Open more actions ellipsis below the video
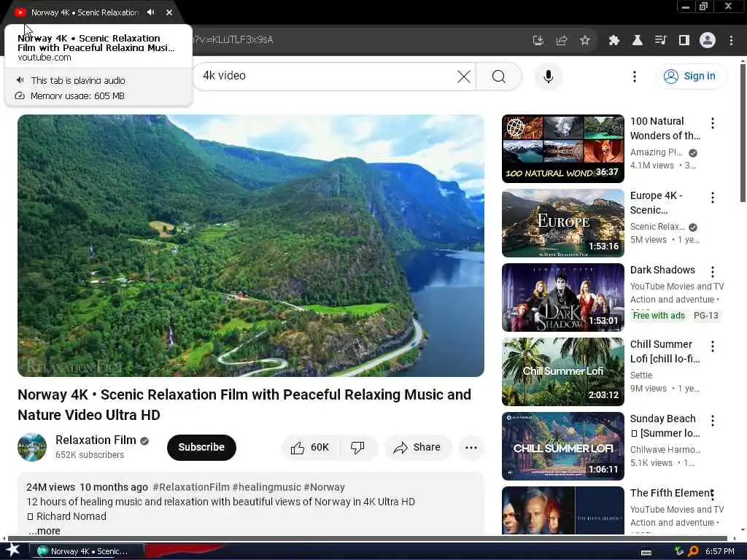Image resolution: width=747 pixels, height=560 pixels. click(x=471, y=447)
